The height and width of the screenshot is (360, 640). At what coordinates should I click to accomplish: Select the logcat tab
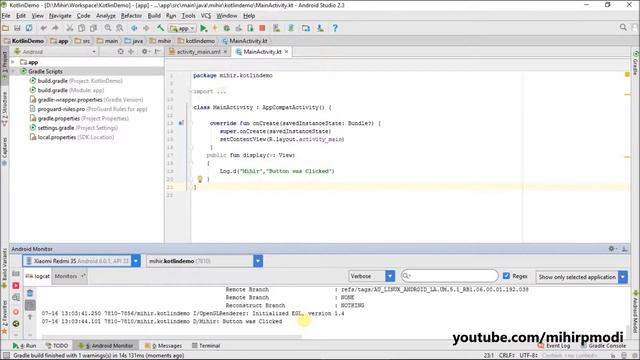pos(37,276)
